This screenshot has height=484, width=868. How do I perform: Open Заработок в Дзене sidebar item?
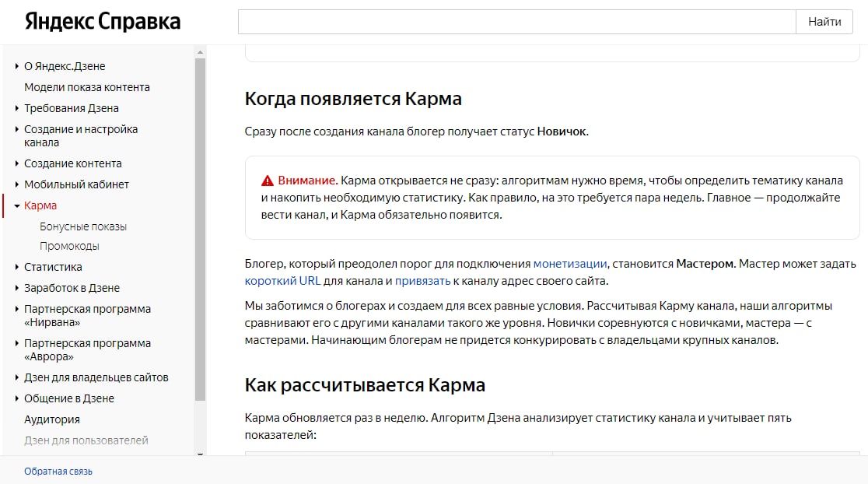point(72,288)
